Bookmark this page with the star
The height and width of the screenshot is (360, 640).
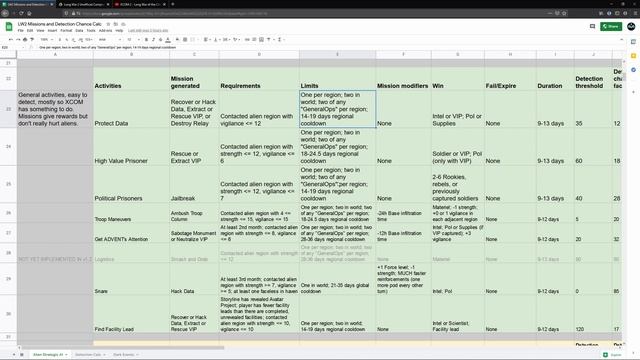564,13
